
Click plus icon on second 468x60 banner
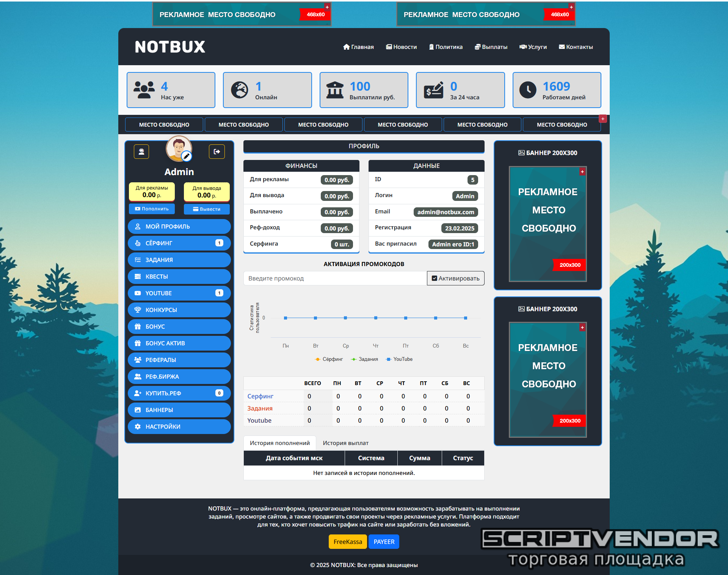[571, 7]
